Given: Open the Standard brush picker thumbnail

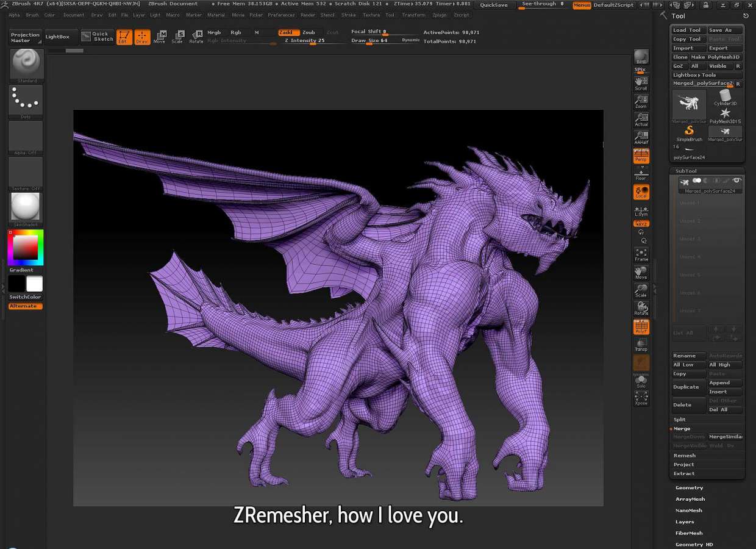Looking at the screenshot, I should [x=26, y=63].
